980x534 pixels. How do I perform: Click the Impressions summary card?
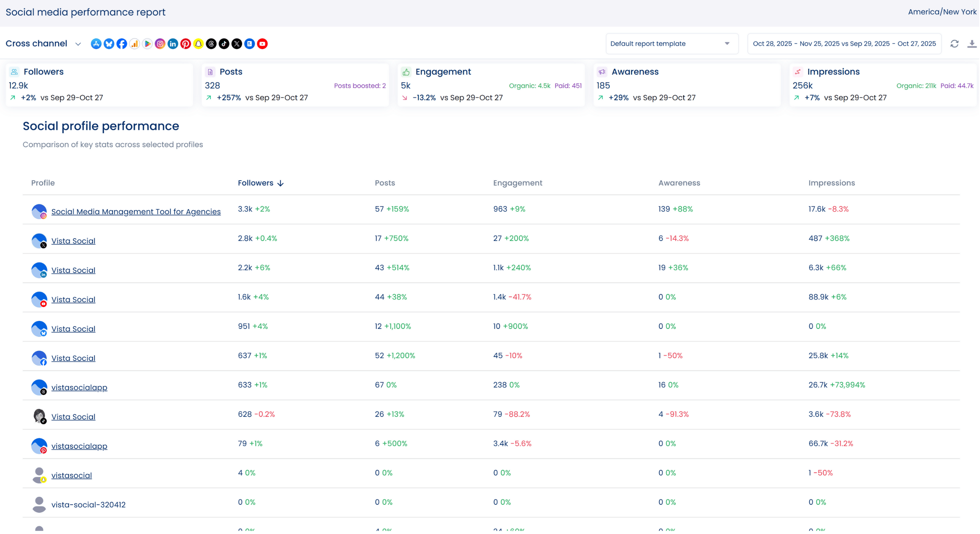click(x=883, y=85)
